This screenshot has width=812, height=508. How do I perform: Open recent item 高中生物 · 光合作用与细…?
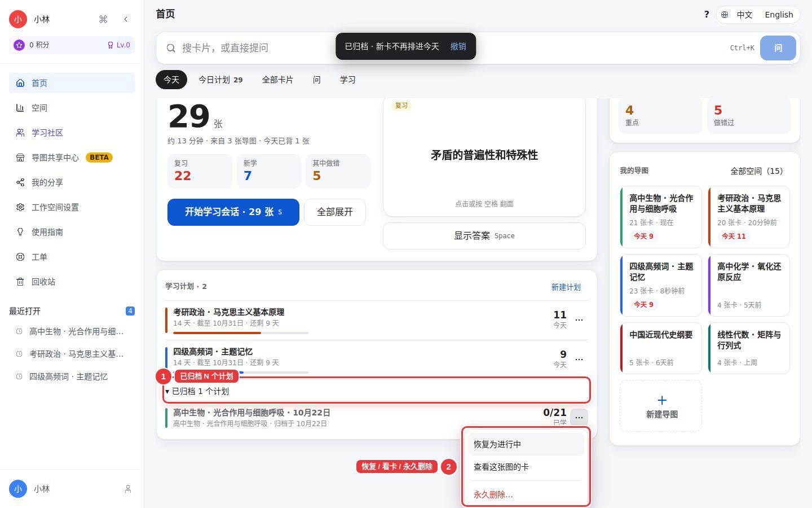click(x=72, y=331)
